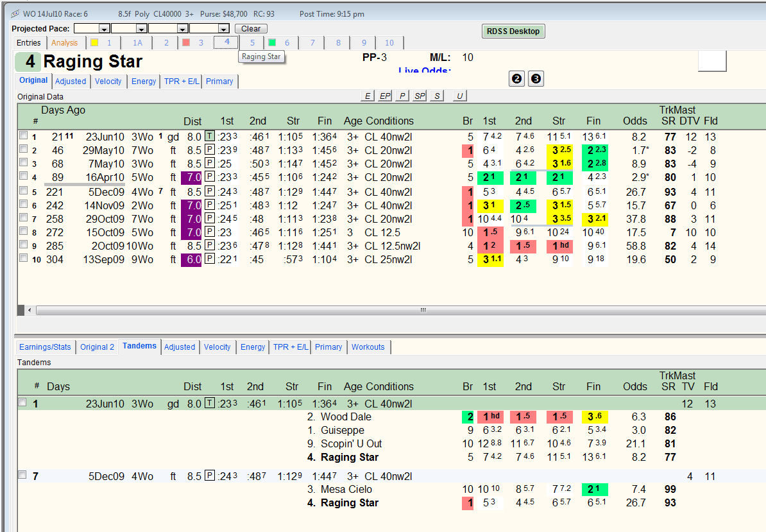
Task: Click the EP filter button
Action: pos(385,96)
